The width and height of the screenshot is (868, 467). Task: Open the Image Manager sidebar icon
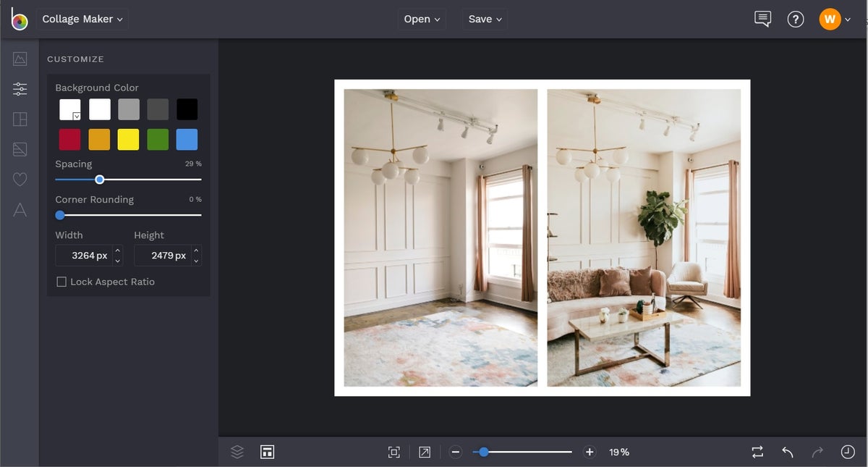click(x=20, y=59)
